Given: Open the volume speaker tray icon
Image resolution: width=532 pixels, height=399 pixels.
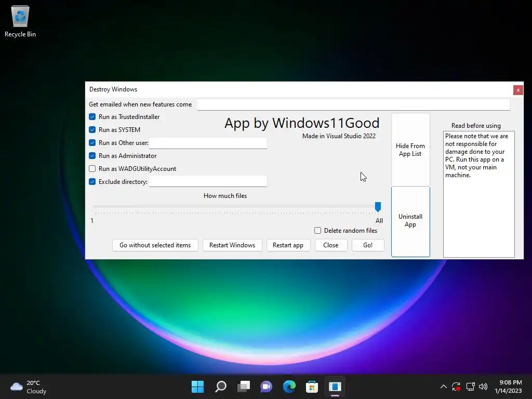Looking at the screenshot, I should coord(483,387).
